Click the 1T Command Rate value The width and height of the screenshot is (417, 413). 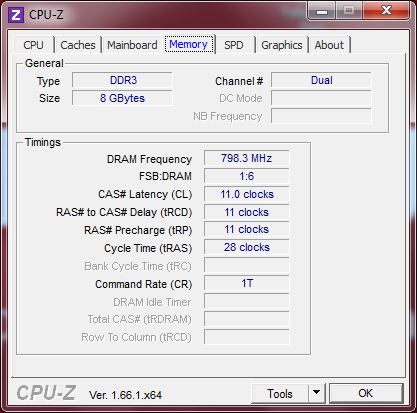click(x=247, y=283)
